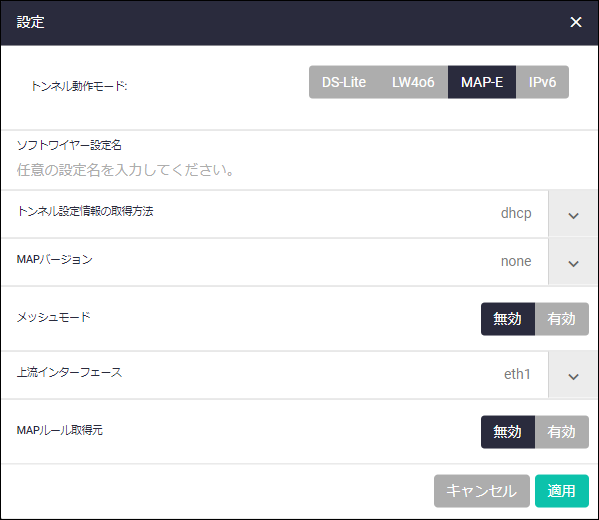
Task: Switch tunnel mode to IPv6
Action: [542, 82]
